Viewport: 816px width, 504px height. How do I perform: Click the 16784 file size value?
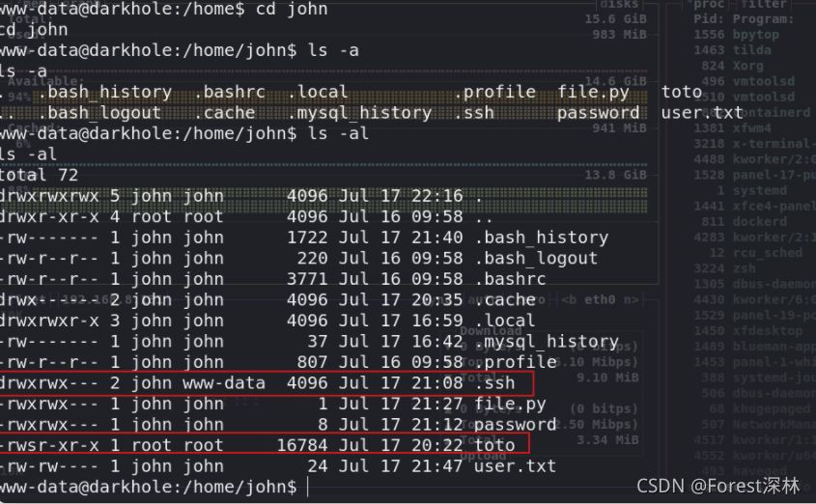pyautogui.click(x=302, y=446)
